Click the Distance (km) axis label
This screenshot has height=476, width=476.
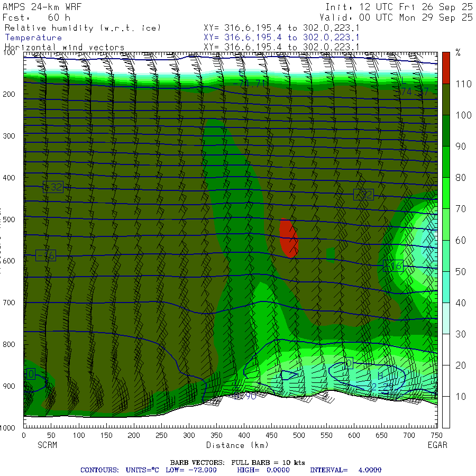tap(231, 445)
